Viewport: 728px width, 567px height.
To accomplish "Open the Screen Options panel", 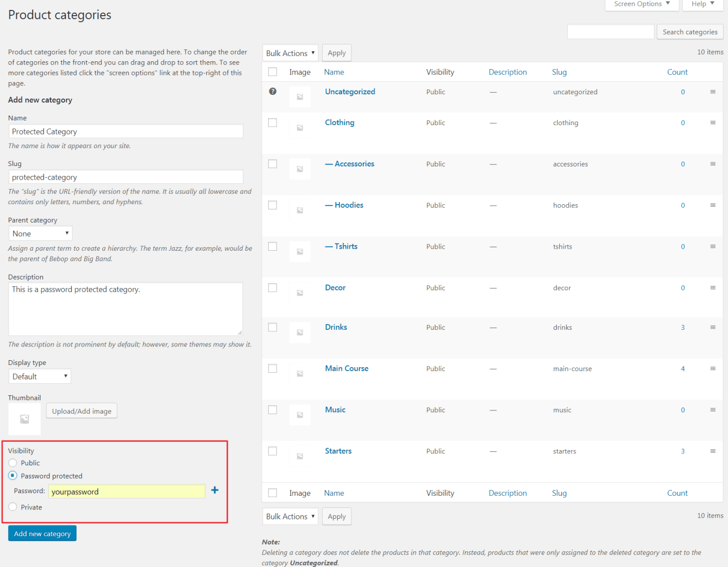I will [642, 4].
